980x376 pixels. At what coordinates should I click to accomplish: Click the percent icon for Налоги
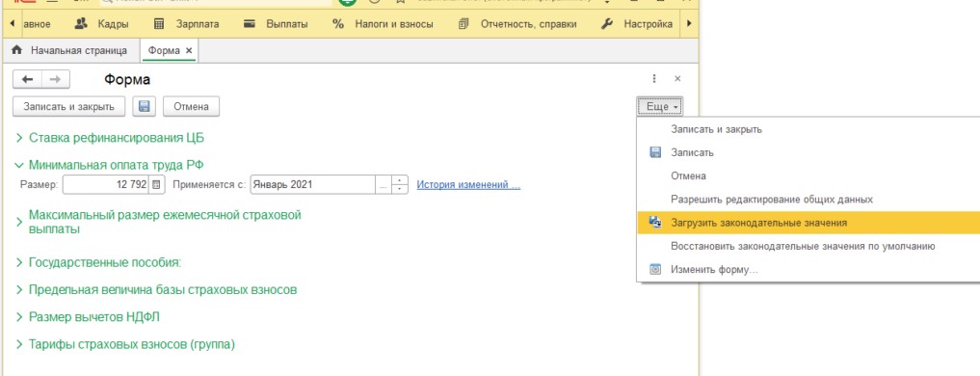338,24
